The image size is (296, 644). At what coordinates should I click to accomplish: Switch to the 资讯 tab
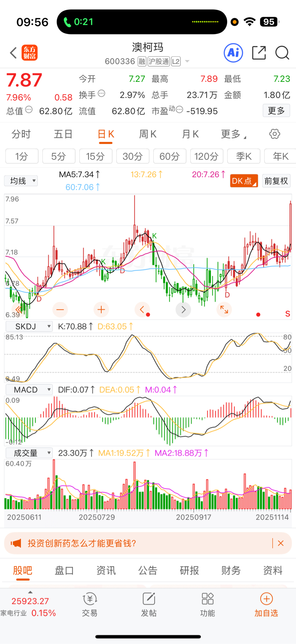coord(106,570)
